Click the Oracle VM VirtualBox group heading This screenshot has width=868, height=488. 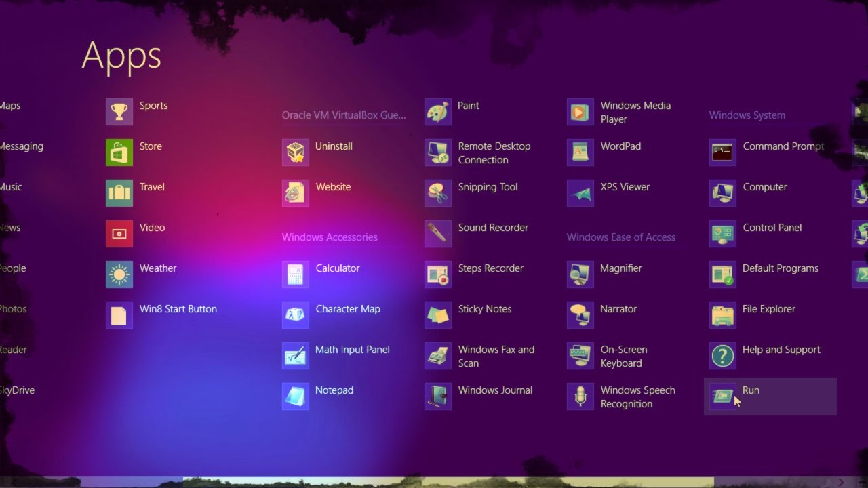[344, 115]
